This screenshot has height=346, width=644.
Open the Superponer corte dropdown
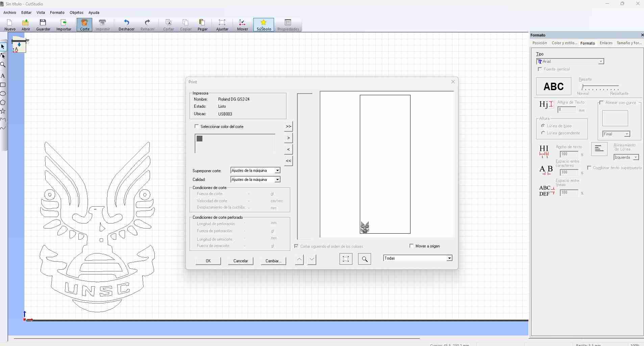pos(255,170)
